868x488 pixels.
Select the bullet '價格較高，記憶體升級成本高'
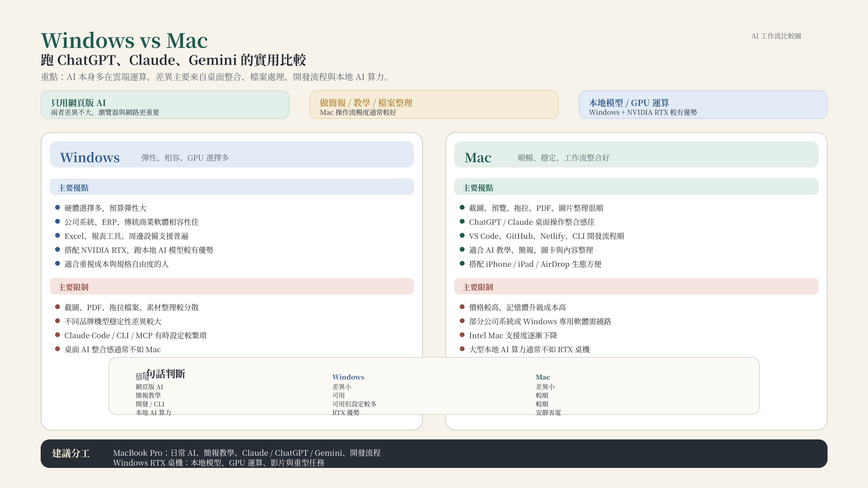pos(518,307)
